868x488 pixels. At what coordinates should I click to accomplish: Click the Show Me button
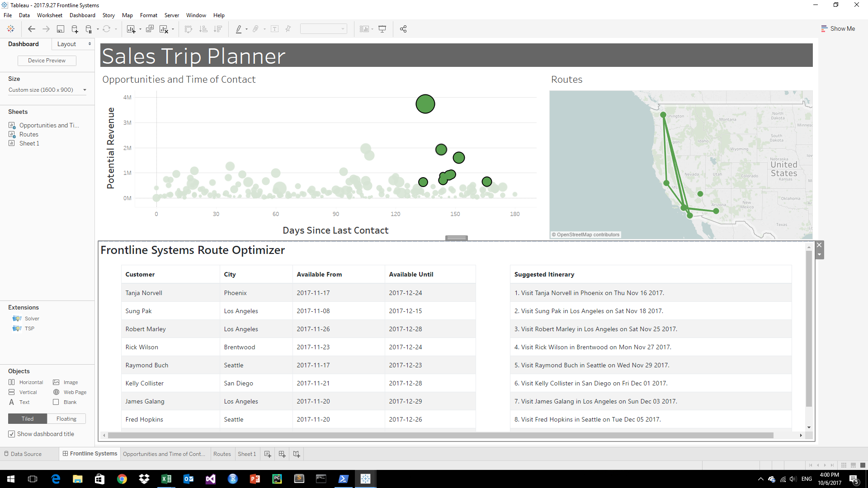838,28
